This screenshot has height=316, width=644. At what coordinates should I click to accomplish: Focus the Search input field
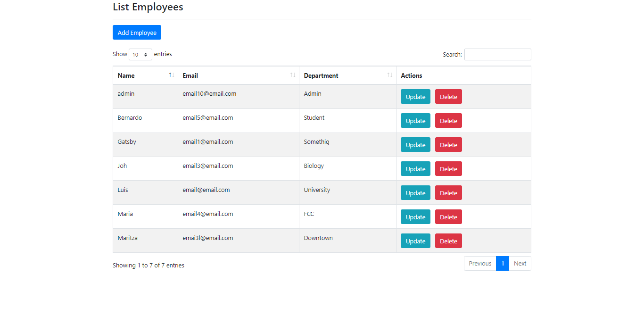(x=497, y=55)
